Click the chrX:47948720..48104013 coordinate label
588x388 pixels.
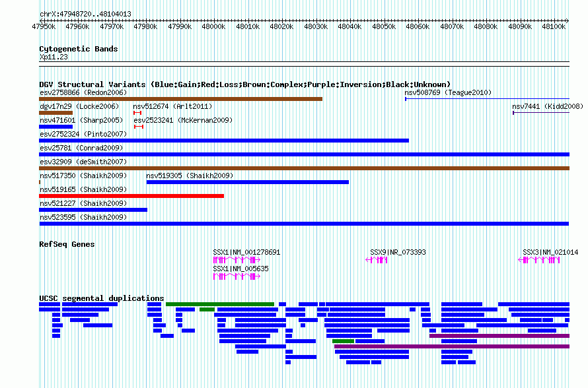[85, 15]
